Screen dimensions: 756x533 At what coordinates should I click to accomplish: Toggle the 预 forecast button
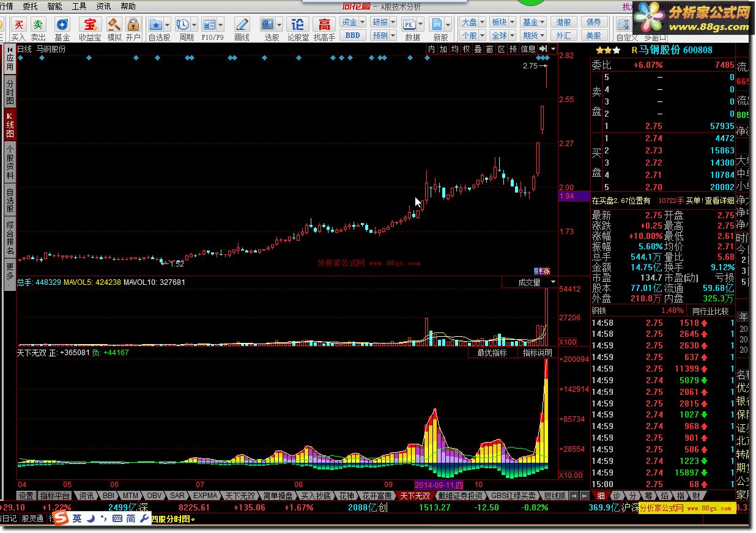click(513, 49)
